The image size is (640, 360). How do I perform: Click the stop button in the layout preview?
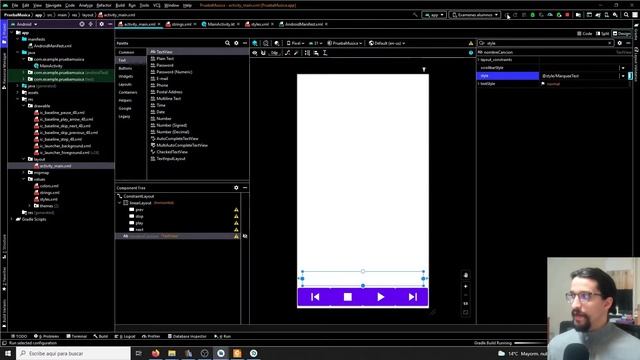click(x=347, y=297)
